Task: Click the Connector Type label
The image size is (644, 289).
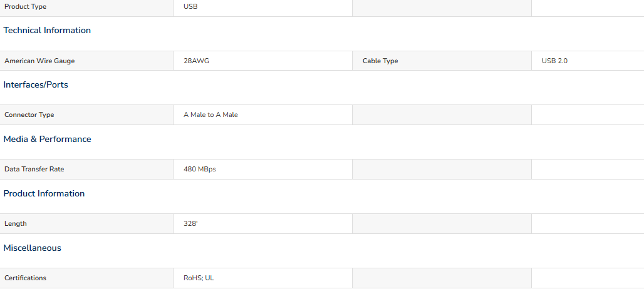Action: coord(29,115)
